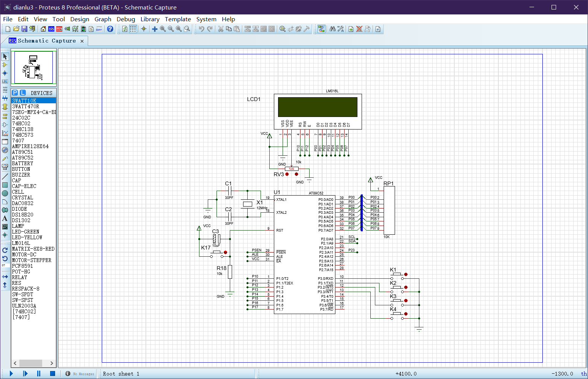
Task: Zoom in on the schematic
Action: point(163,29)
